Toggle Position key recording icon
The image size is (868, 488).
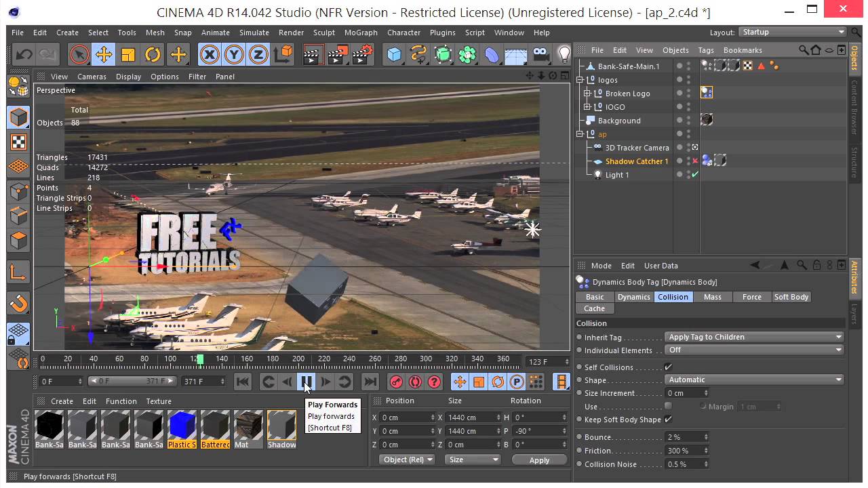[460, 382]
